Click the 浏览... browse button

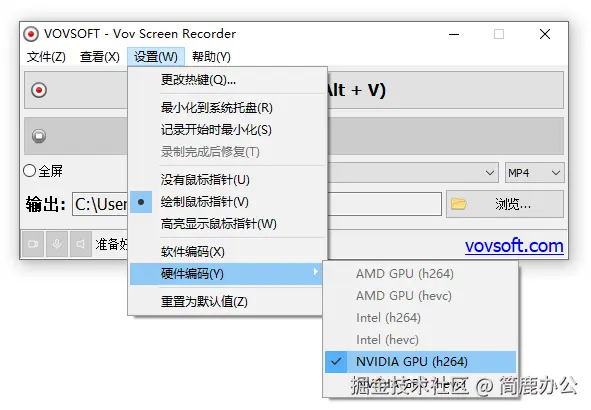(x=505, y=204)
